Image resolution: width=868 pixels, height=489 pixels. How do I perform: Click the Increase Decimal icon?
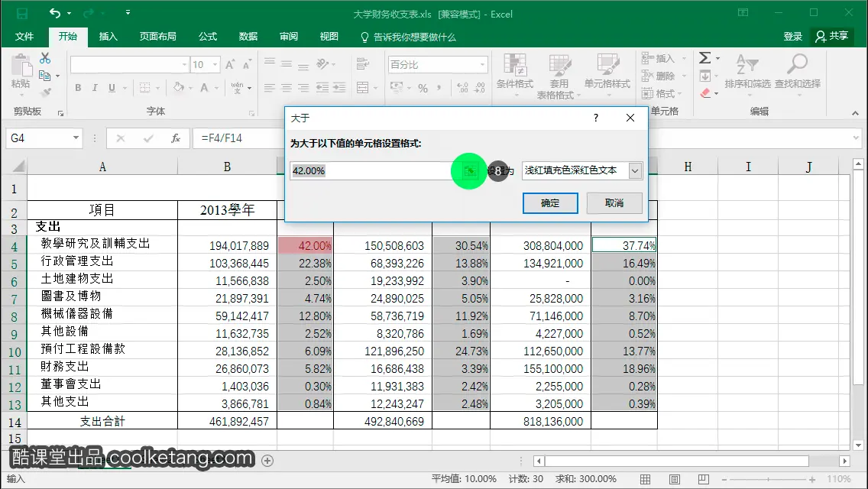(x=463, y=88)
